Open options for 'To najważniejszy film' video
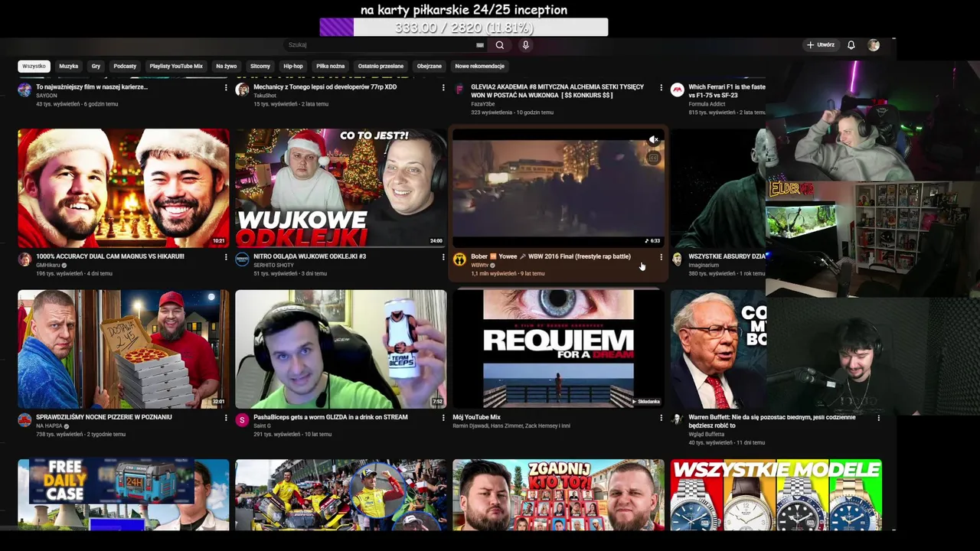Image resolution: width=980 pixels, height=551 pixels. (x=226, y=88)
